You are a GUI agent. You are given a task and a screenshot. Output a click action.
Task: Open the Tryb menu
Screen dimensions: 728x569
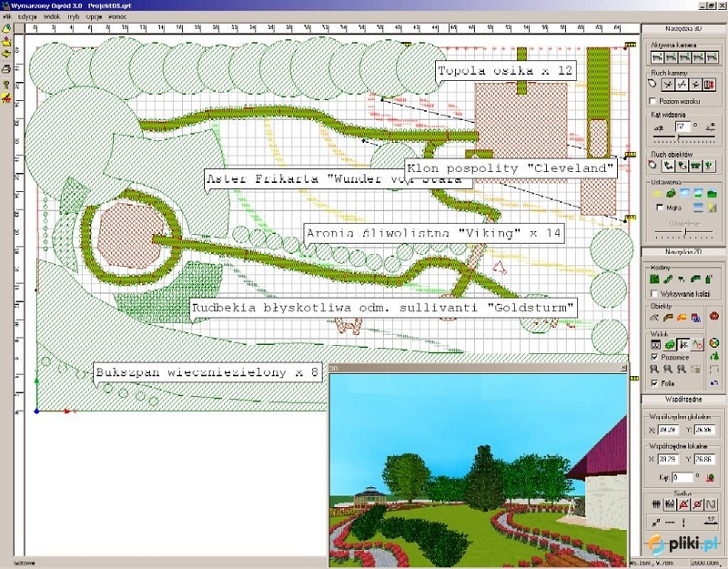[x=74, y=16]
